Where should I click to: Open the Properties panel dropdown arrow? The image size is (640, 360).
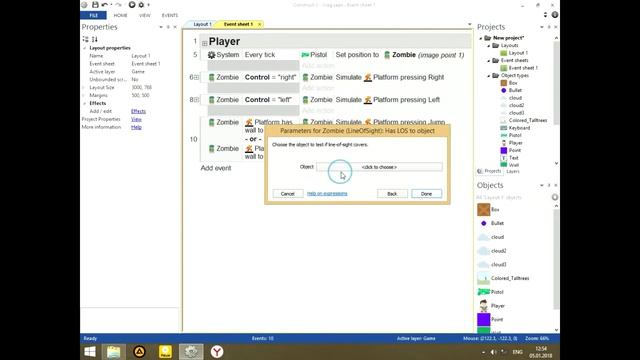[x=161, y=27]
